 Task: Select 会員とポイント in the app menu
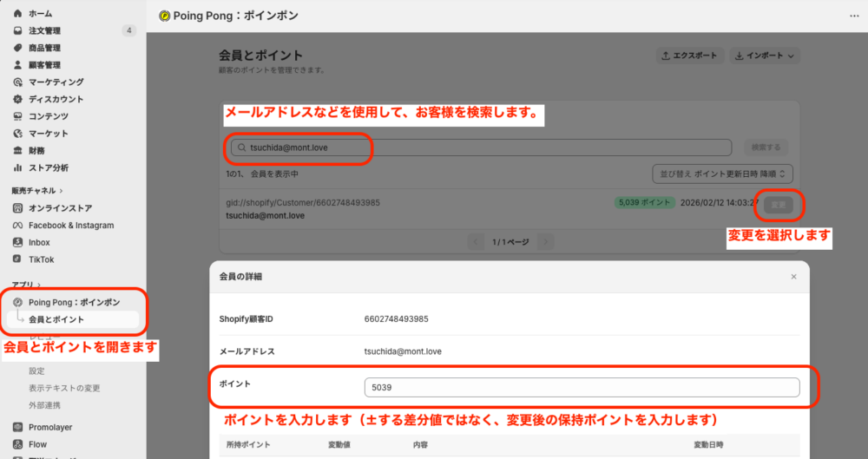pyautogui.click(x=56, y=319)
